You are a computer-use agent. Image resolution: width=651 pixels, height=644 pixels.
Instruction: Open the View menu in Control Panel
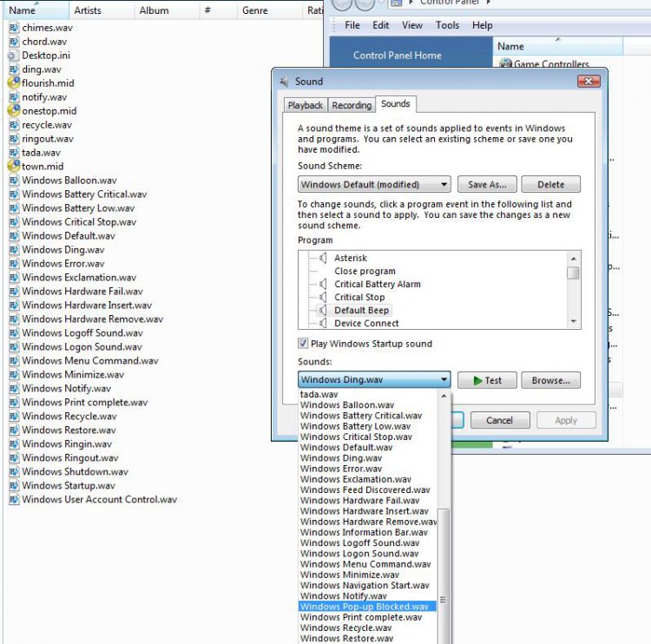click(411, 25)
